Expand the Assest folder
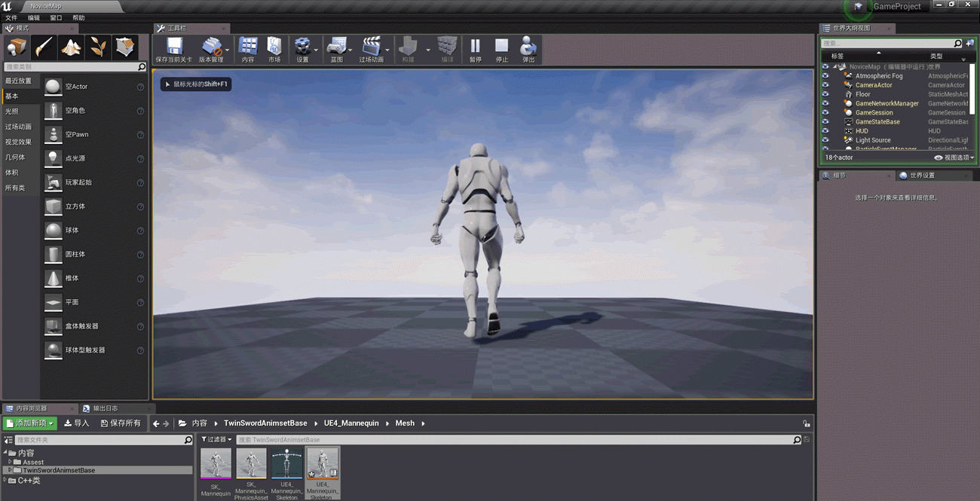980x501 pixels. (x=11, y=462)
